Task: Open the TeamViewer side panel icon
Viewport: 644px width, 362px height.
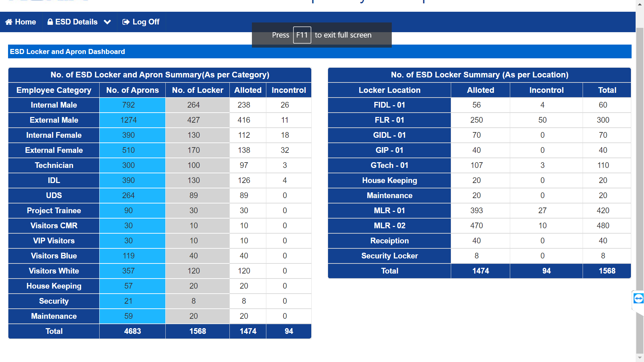Action: pos(638,298)
